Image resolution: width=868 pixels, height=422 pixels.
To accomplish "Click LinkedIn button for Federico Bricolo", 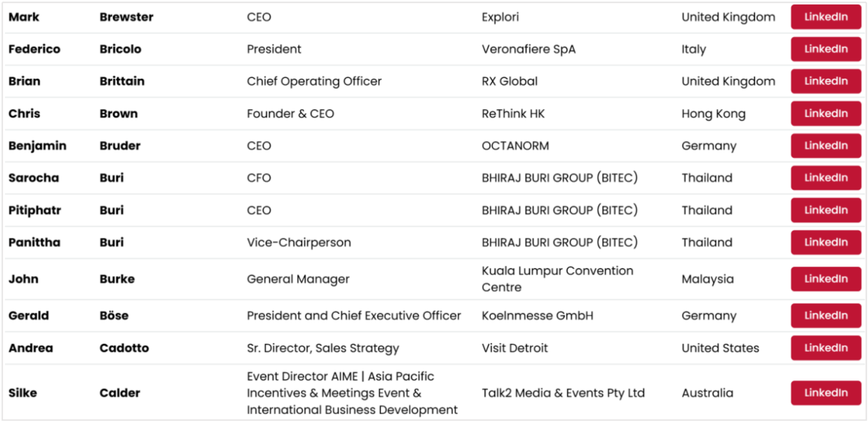I will point(826,49).
